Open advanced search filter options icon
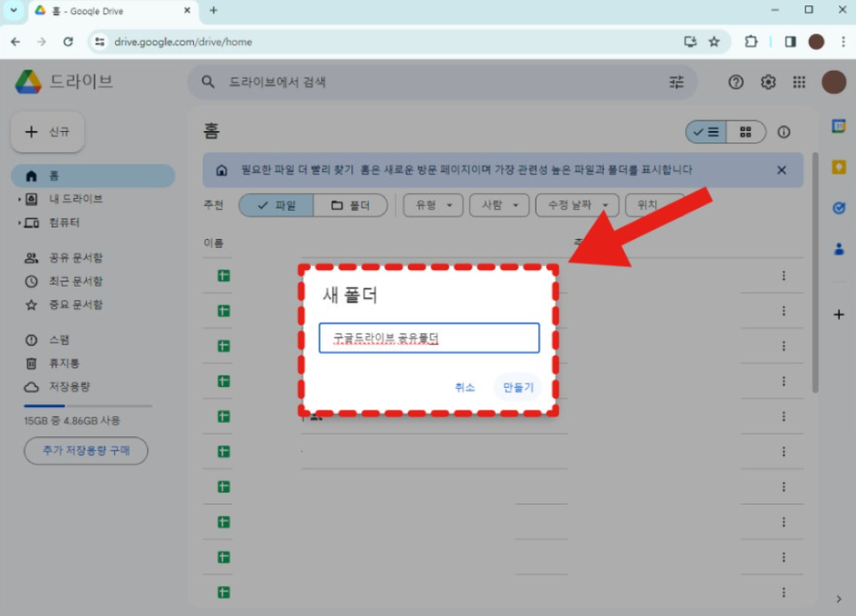Image resolution: width=856 pixels, height=616 pixels. (676, 81)
